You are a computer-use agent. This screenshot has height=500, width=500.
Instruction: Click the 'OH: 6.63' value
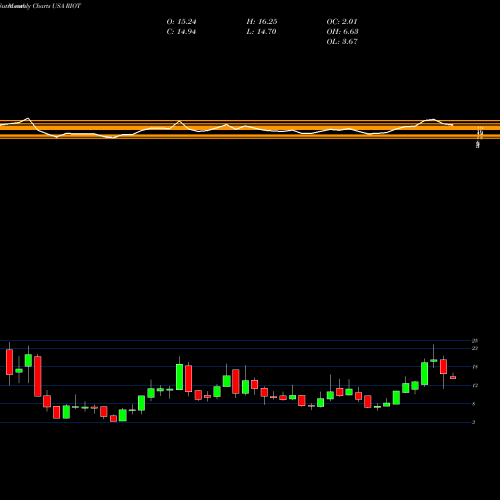342,32
